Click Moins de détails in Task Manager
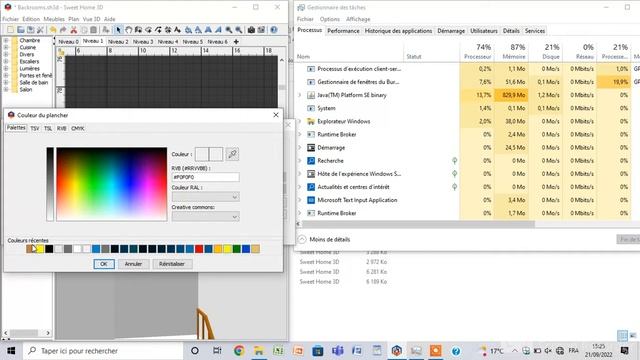640x360 pixels. (x=330, y=240)
